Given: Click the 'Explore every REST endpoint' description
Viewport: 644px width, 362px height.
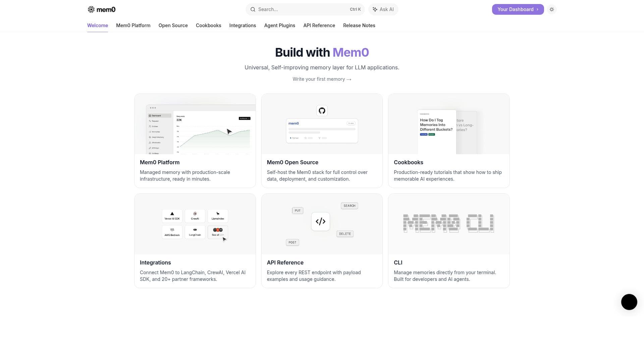Looking at the screenshot, I should coord(314,276).
